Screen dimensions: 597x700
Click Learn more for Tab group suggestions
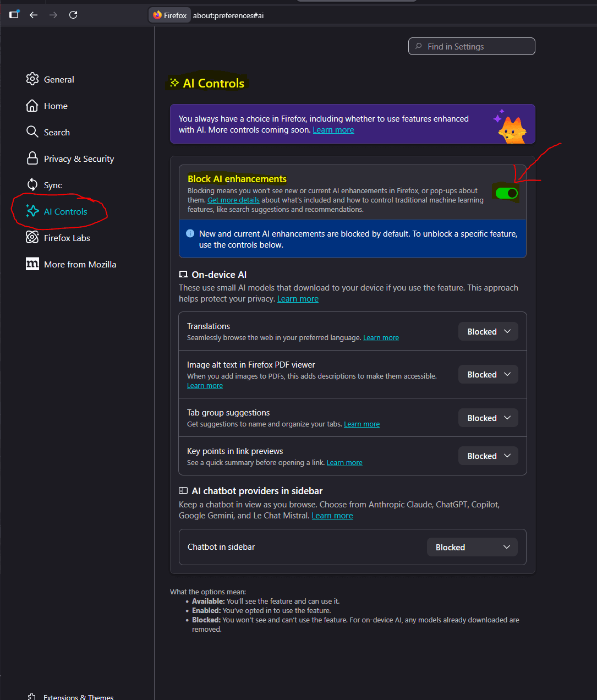click(x=362, y=424)
